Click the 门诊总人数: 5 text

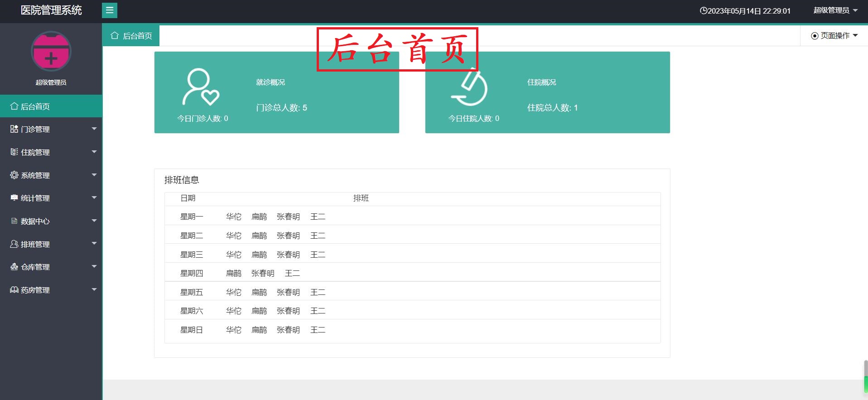[281, 108]
